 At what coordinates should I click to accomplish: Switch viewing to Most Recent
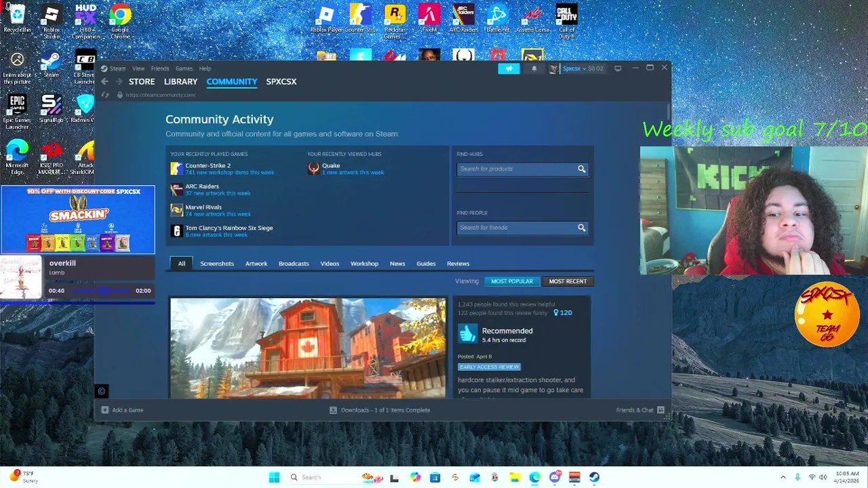pos(568,281)
